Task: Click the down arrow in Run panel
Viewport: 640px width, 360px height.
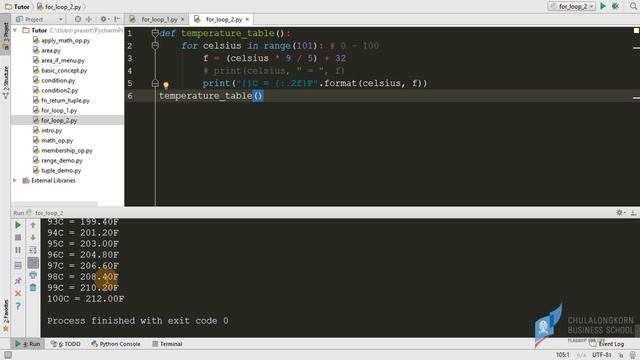Action: click(33, 237)
